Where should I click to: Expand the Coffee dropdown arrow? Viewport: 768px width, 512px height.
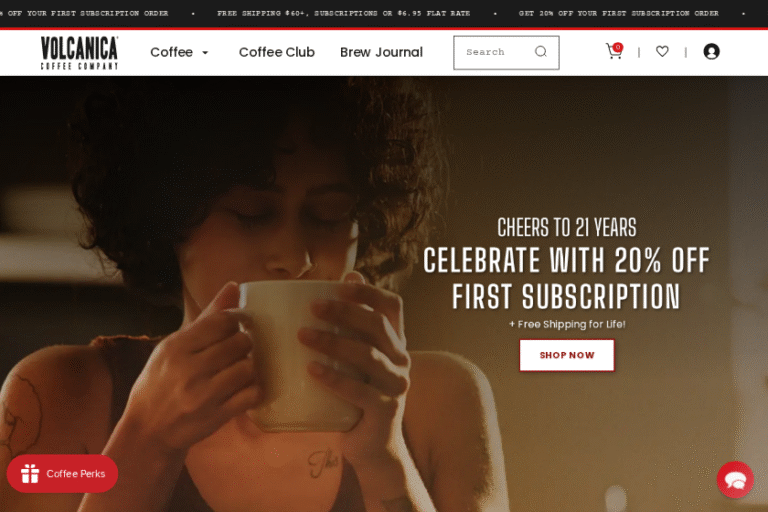[x=205, y=52]
